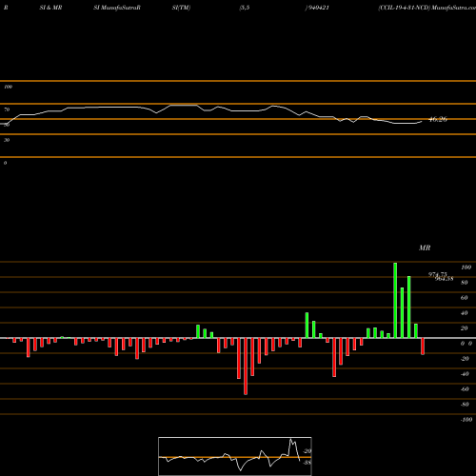This screenshot has width=476, height=476.
Task: Click the RSI axis label 30
Action: [x=7, y=140]
